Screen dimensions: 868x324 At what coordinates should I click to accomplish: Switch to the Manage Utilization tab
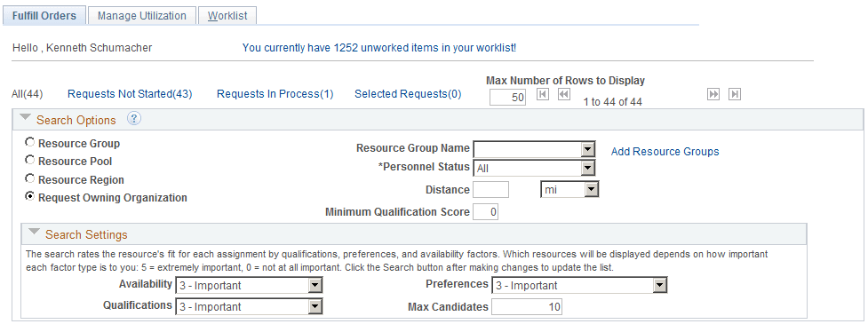point(142,15)
